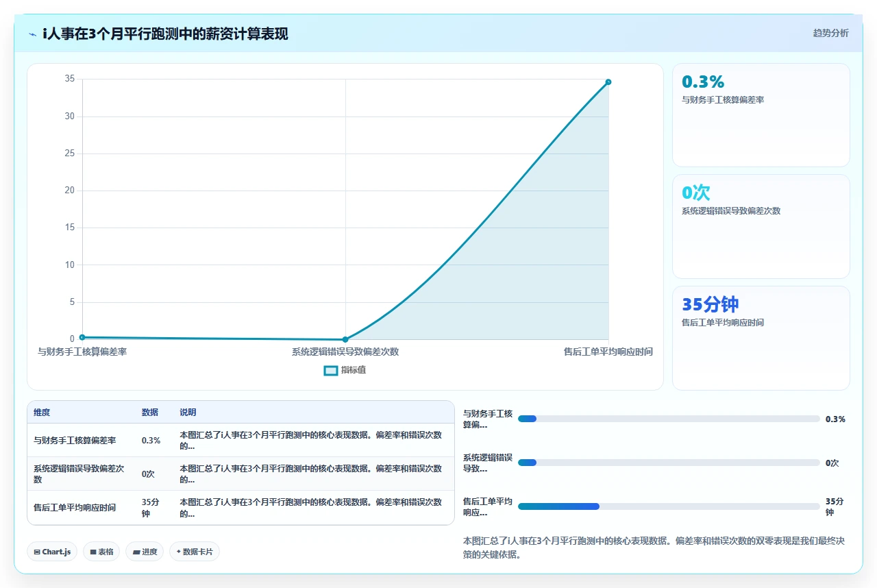Toggle the 指标值 legend swatch
Screen dimensions: 877x588
[330, 371]
